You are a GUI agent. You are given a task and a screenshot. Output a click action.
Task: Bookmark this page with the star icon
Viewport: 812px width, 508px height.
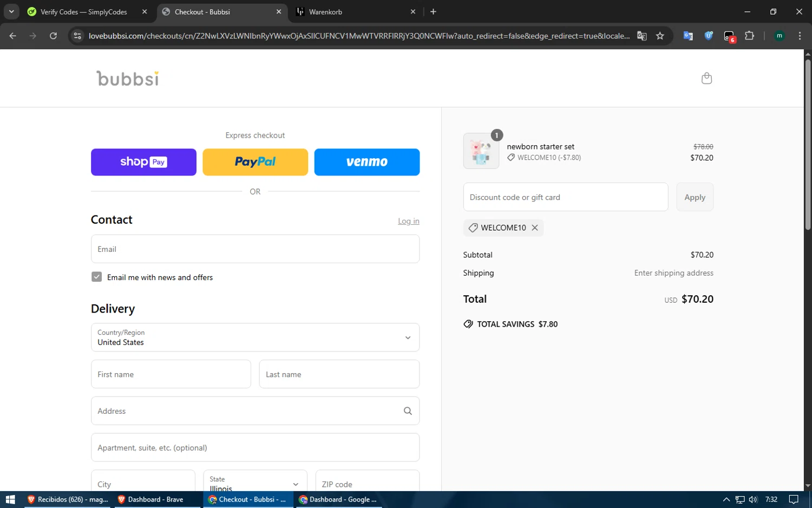(660, 36)
